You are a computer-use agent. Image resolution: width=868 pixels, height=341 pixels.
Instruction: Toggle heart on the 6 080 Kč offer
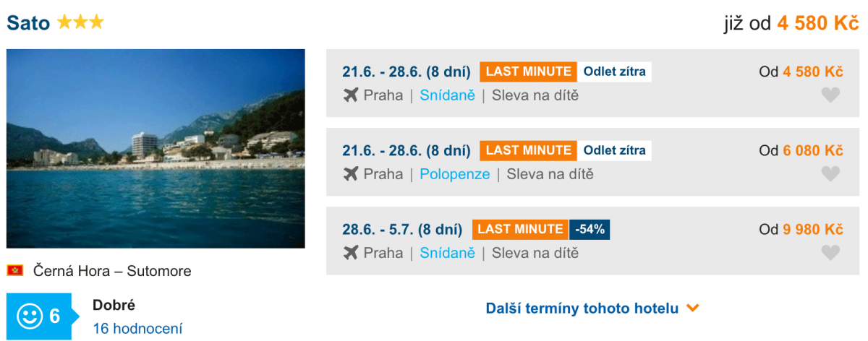(x=831, y=173)
